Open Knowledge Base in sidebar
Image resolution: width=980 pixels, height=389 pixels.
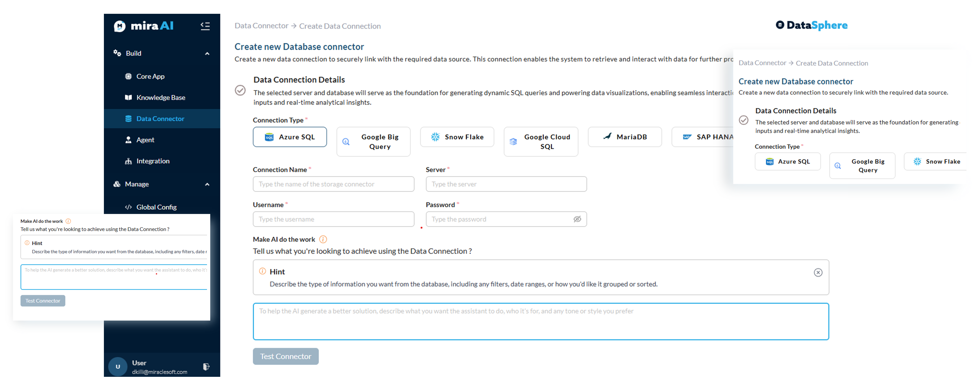160,97
